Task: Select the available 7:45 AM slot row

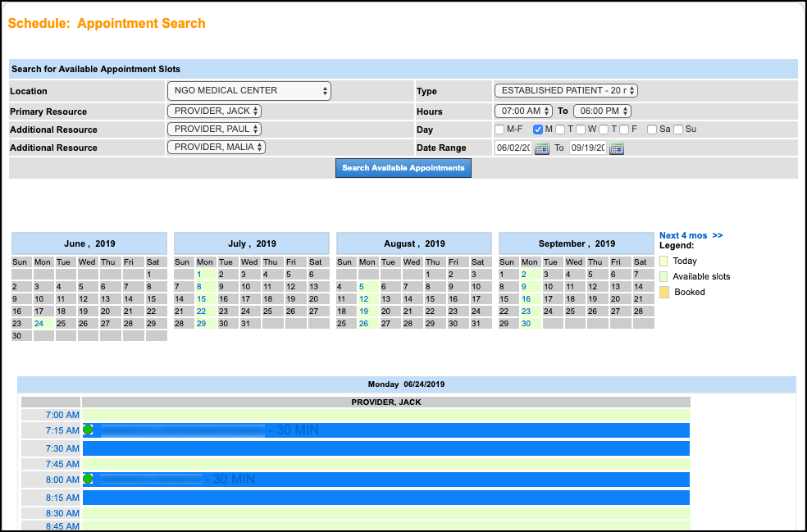Action: 385,464
